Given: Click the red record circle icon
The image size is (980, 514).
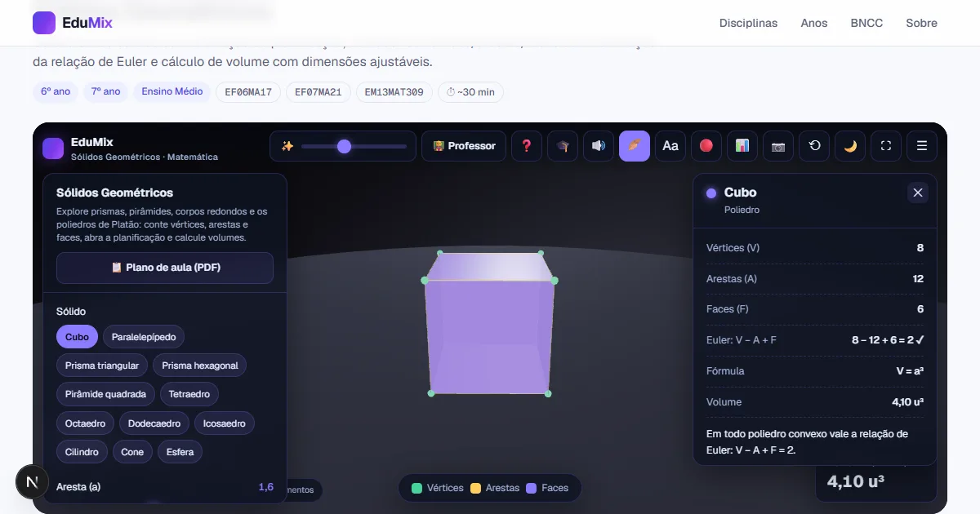Looking at the screenshot, I should click(706, 146).
